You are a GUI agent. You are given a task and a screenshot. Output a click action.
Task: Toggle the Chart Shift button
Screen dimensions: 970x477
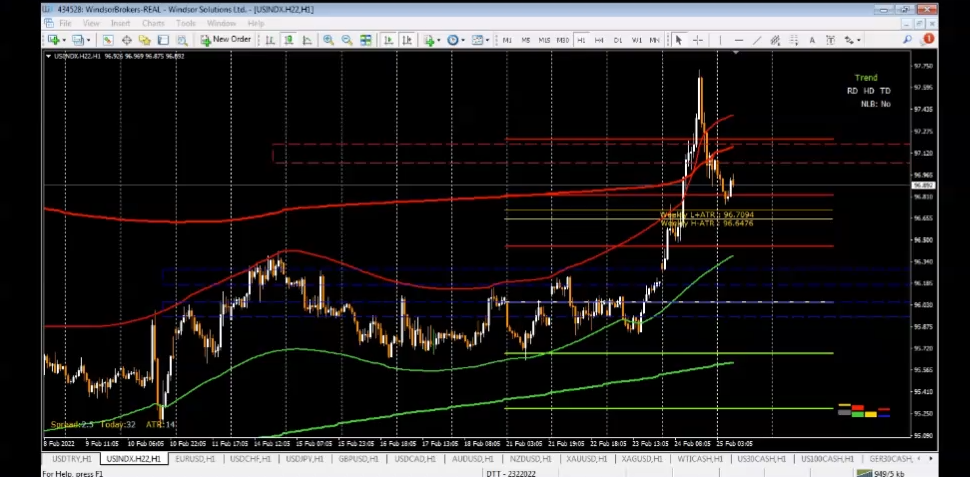408,40
